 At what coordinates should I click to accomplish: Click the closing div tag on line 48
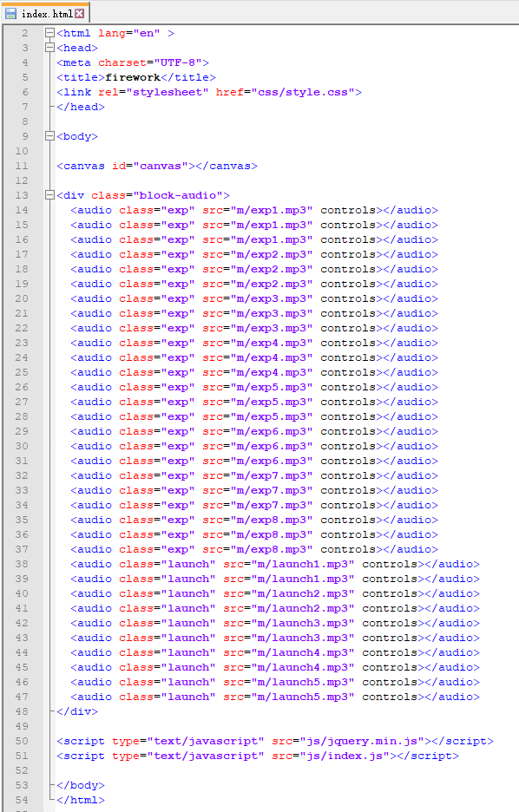point(77,711)
